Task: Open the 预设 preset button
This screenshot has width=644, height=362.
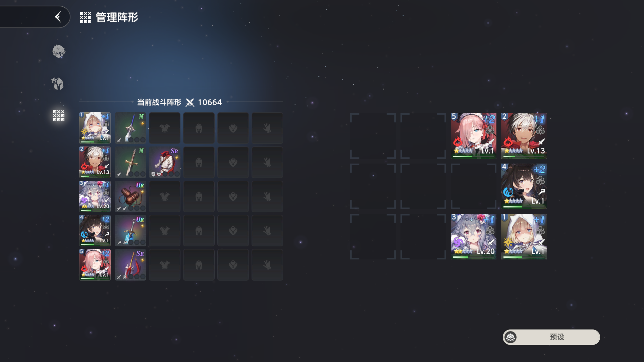Action: pos(551,337)
